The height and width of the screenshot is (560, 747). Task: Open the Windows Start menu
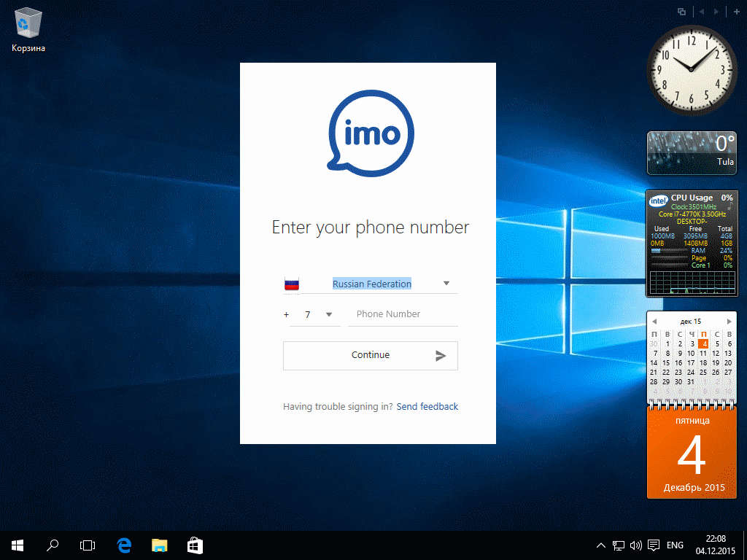pos(18,545)
